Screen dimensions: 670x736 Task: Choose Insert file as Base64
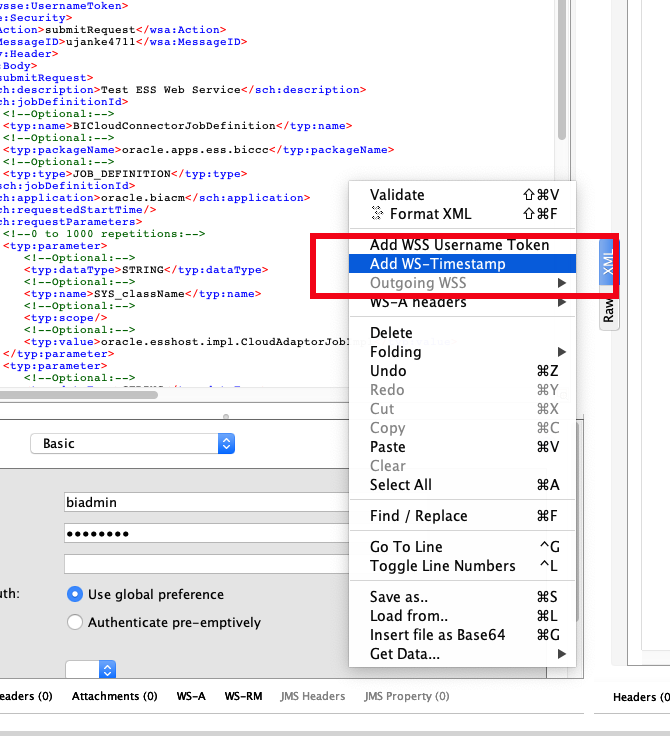pyautogui.click(x=462, y=635)
